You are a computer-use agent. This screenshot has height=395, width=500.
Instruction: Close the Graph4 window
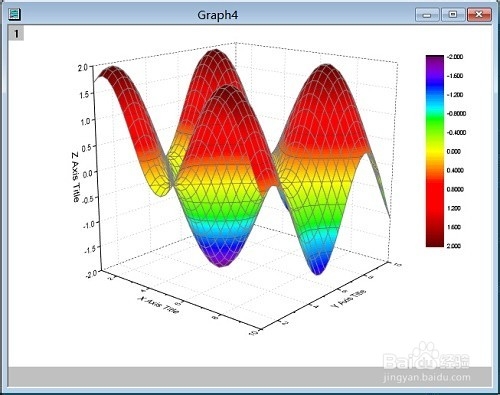point(479,15)
